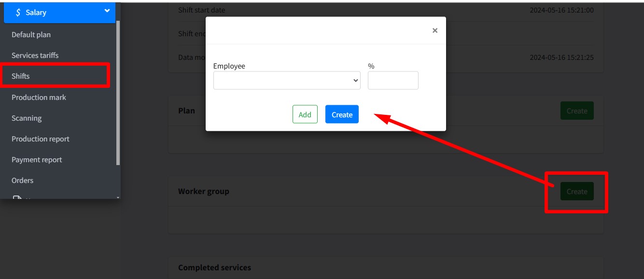Select Payment report menu entry
644x279 pixels.
click(x=37, y=160)
